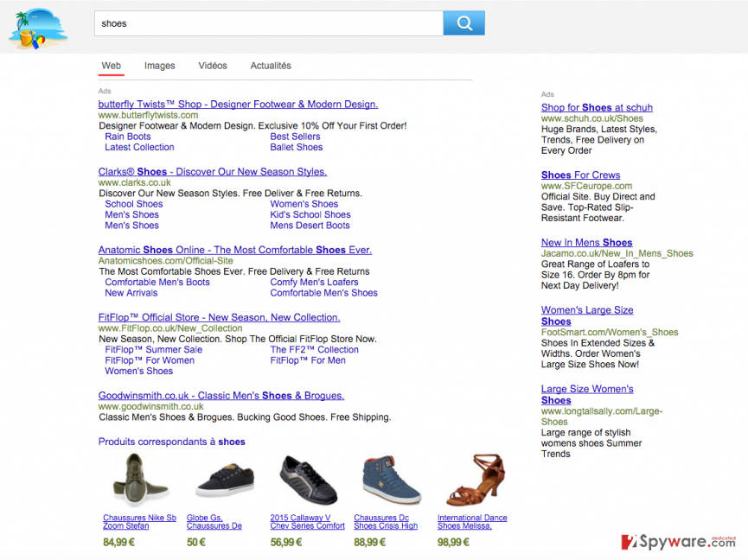The width and height of the screenshot is (748, 560).
Task: Click the blue DC Shoes Crisis High thumbnail
Action: [x=391, y=480]
